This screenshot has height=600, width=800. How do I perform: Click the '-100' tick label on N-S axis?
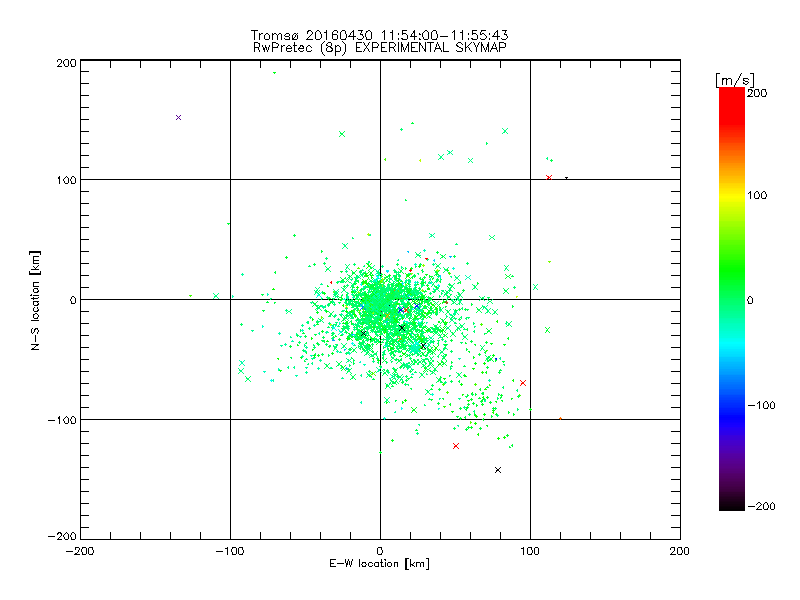coord(62,420)
